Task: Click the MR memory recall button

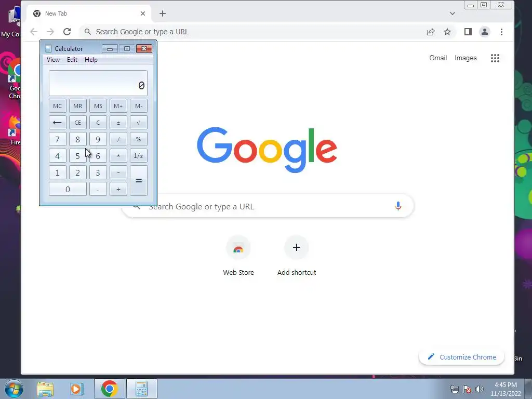Action: tap(78, 106)
